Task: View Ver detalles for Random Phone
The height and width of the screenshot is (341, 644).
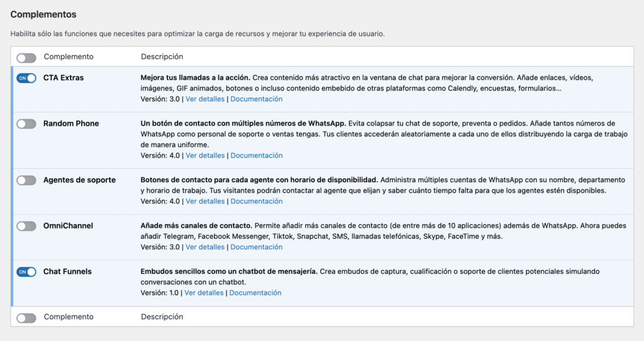Action: point(205,156)
